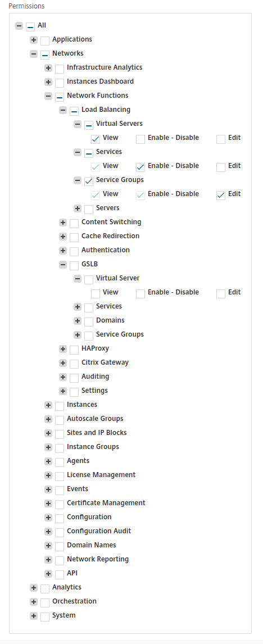Expand the System node
Screen dimensions: 263x644
34,616
